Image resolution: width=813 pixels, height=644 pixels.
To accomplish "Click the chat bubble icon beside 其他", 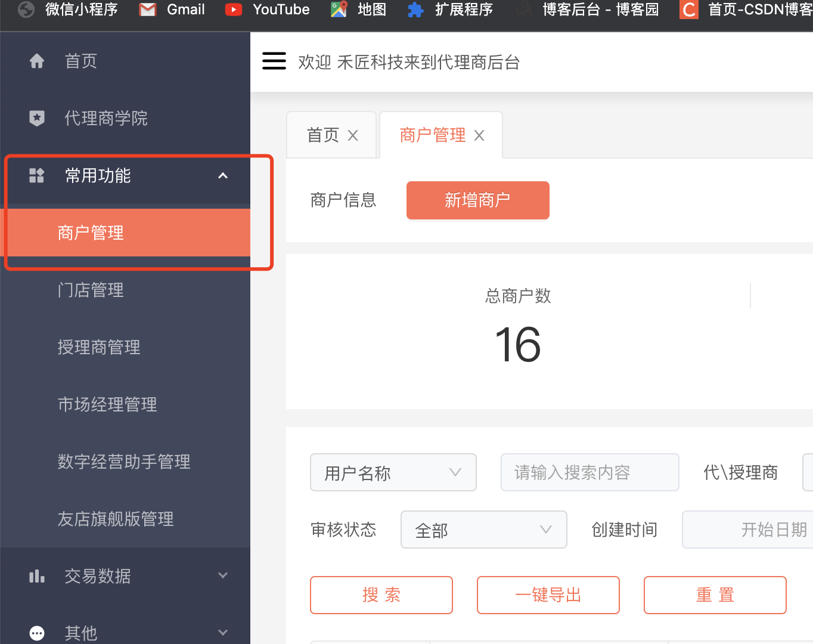I will [x=37, y=633].
